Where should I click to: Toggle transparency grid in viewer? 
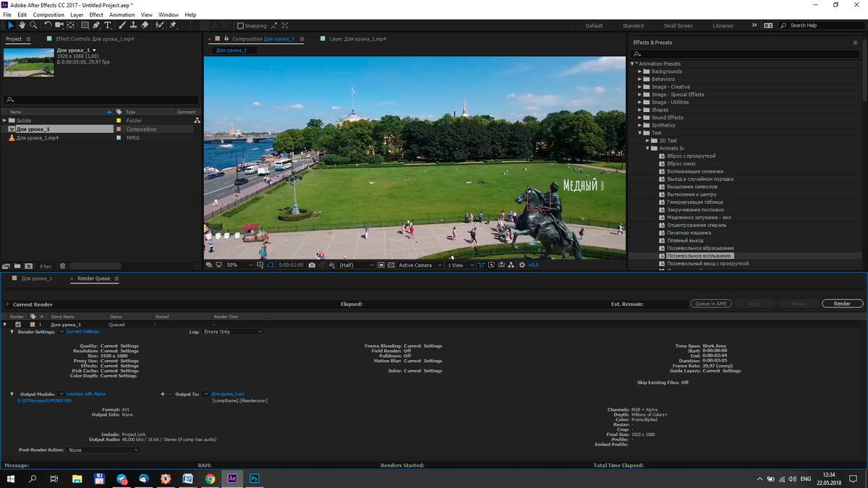tap(389, 265)
